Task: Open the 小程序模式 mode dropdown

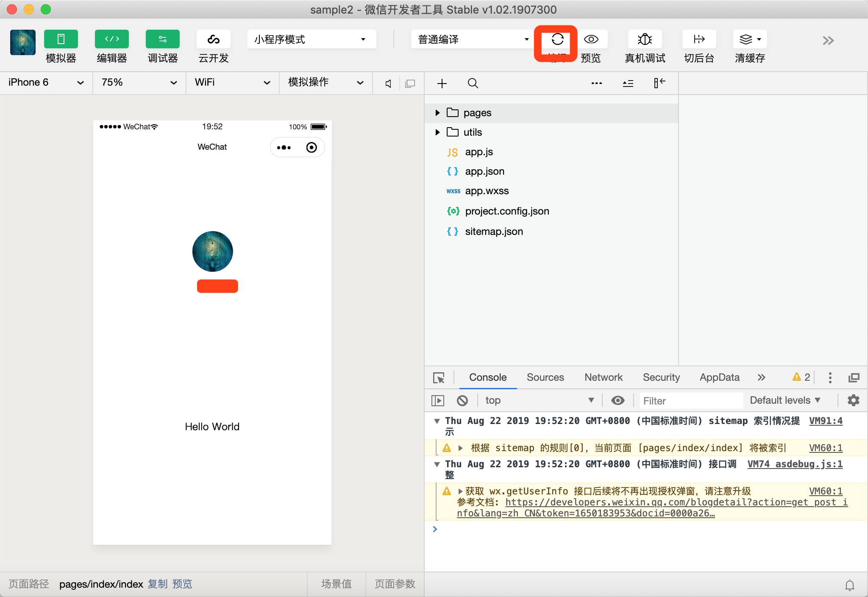Action: 312,39
